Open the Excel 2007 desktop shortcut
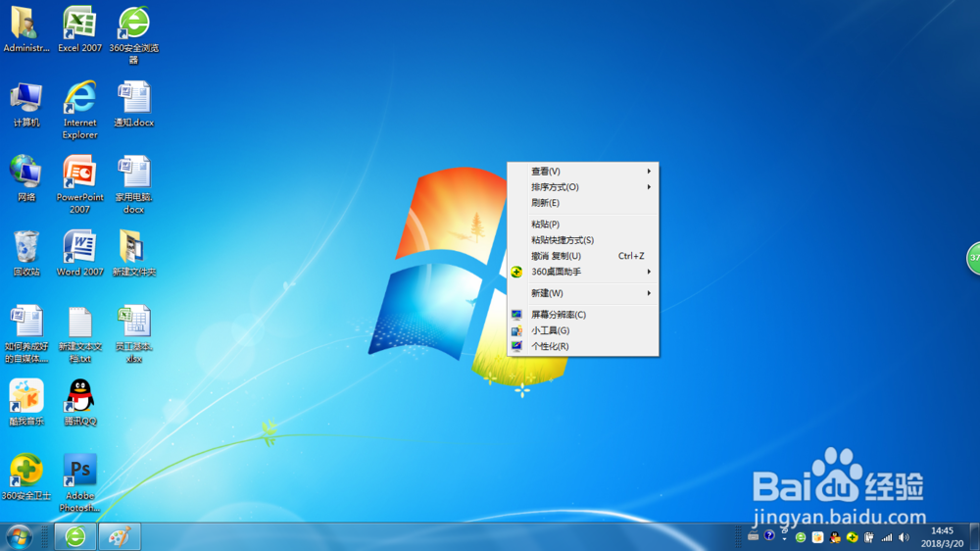Image resolution: width=980 pixels, height=551 pixels. 80,29
